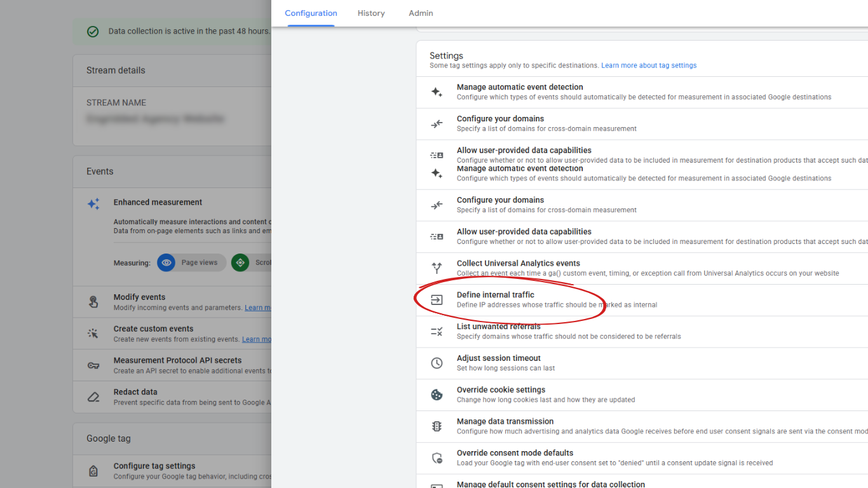Open the Define internal traffic setting
Viewport: 868px width, 488px height.
click(x=495, y=294)
